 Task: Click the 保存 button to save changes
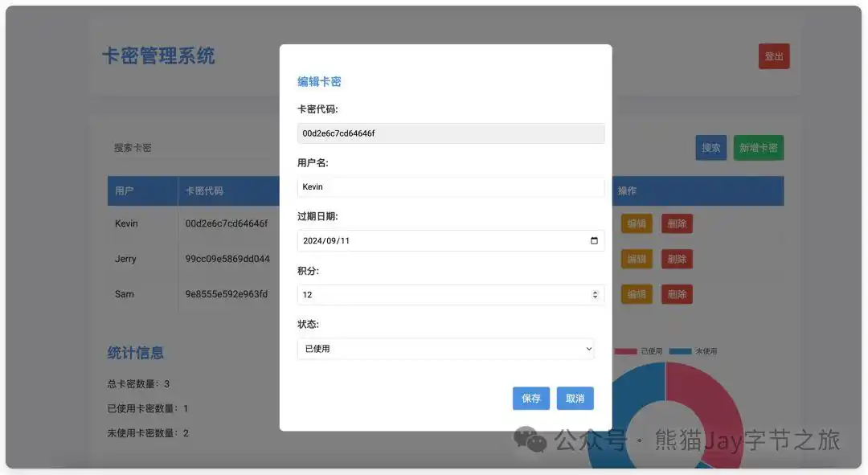coord(530,398)
